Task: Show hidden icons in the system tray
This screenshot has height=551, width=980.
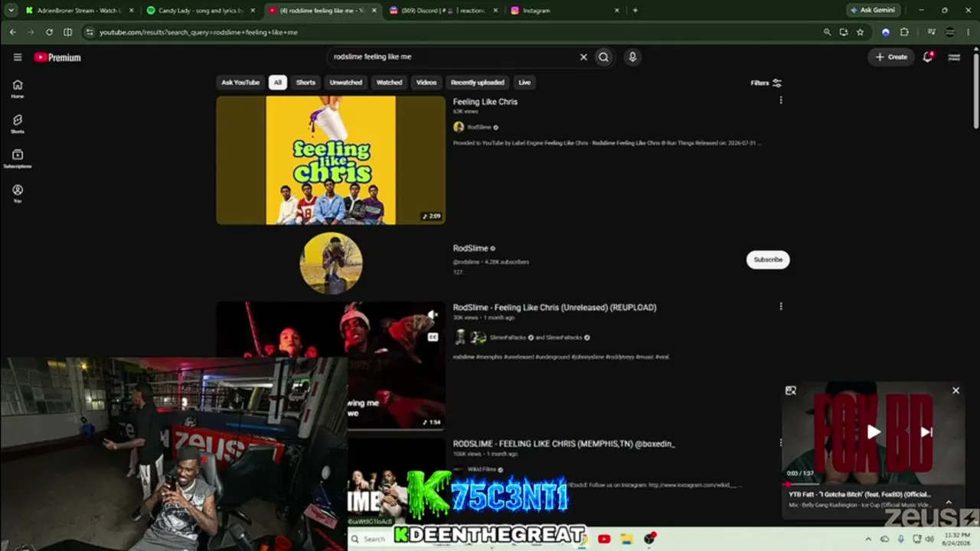Action: tap(868, 539)
